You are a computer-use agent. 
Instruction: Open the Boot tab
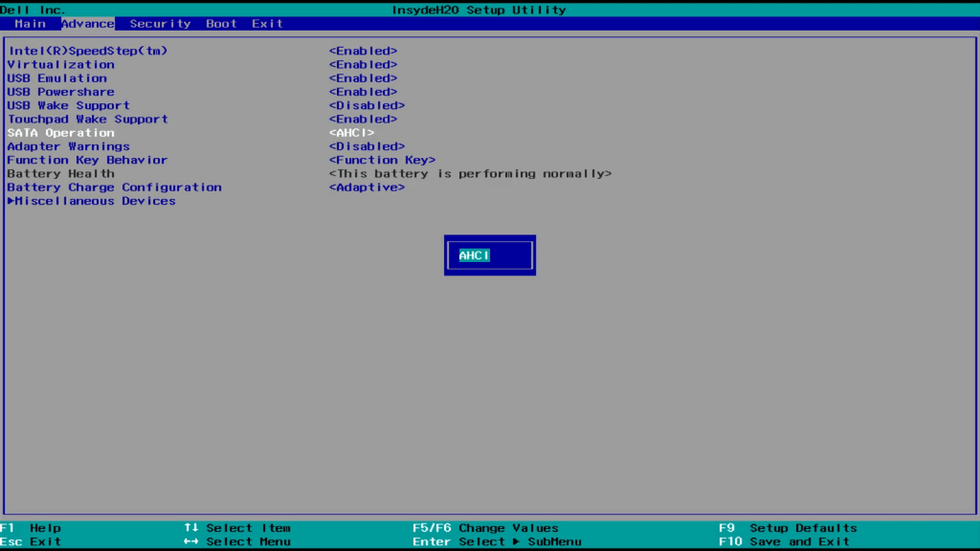point(221,24)
